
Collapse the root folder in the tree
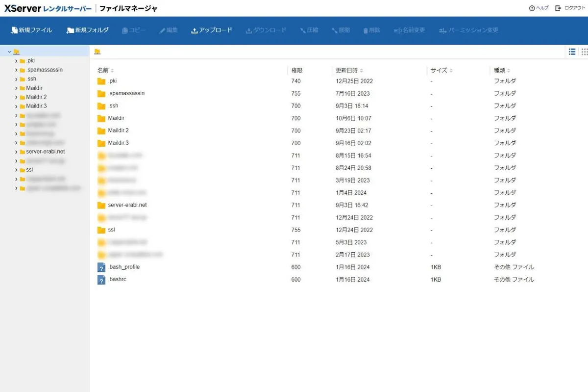click(x=9, y=52)
